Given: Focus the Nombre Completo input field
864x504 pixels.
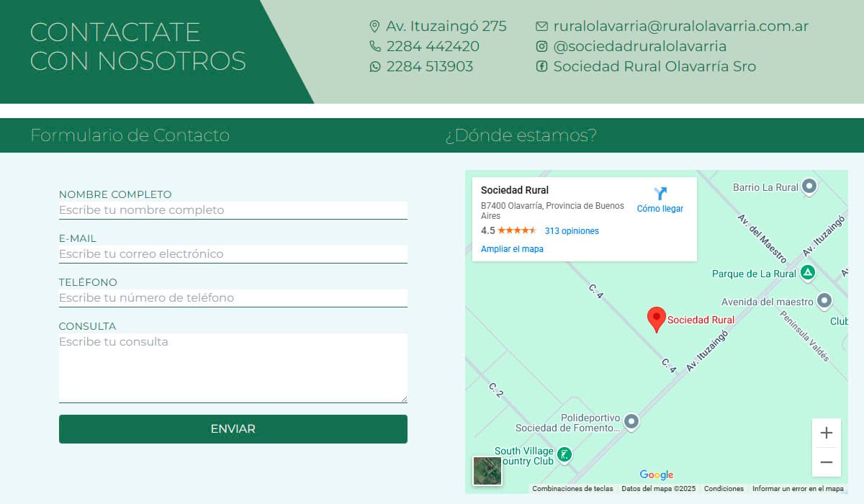Looking at the screenshot, I should click(233, 210).
